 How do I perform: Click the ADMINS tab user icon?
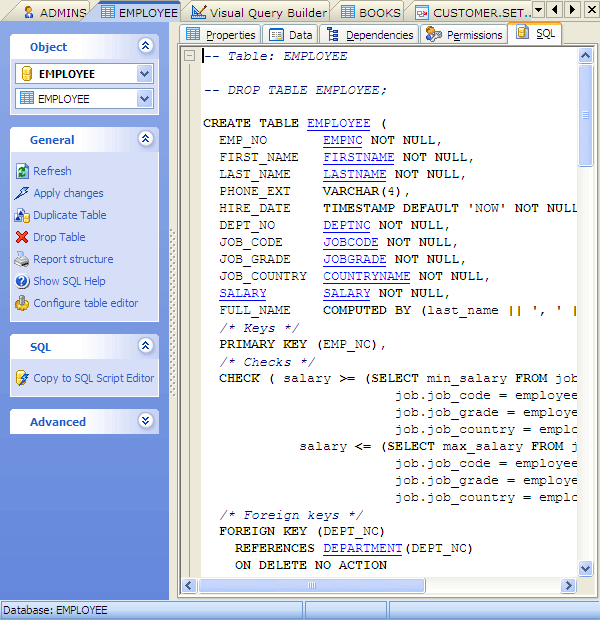pos(29,12)
